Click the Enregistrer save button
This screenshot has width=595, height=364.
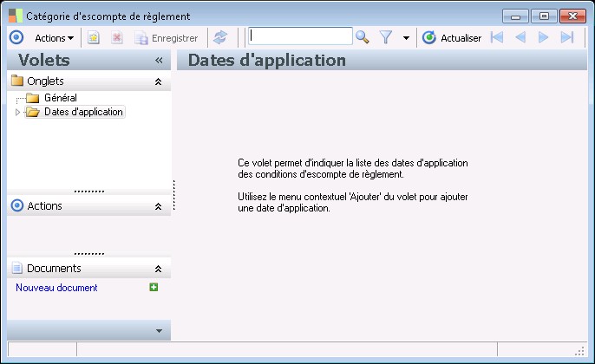coord(167,38)
